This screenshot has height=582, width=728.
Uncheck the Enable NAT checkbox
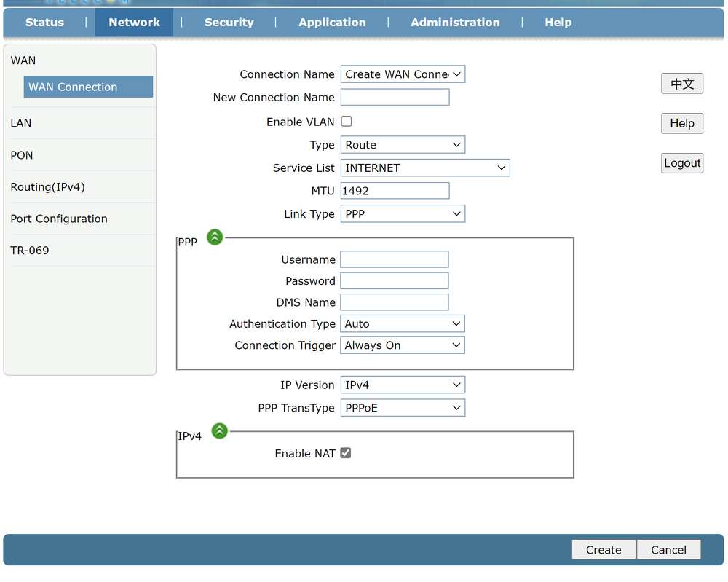coord(346,453)
